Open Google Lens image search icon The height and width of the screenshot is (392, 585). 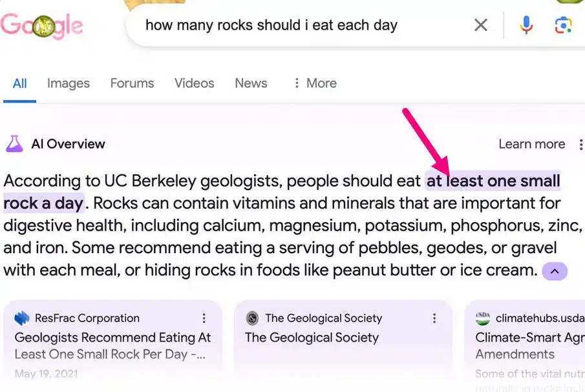563,25
